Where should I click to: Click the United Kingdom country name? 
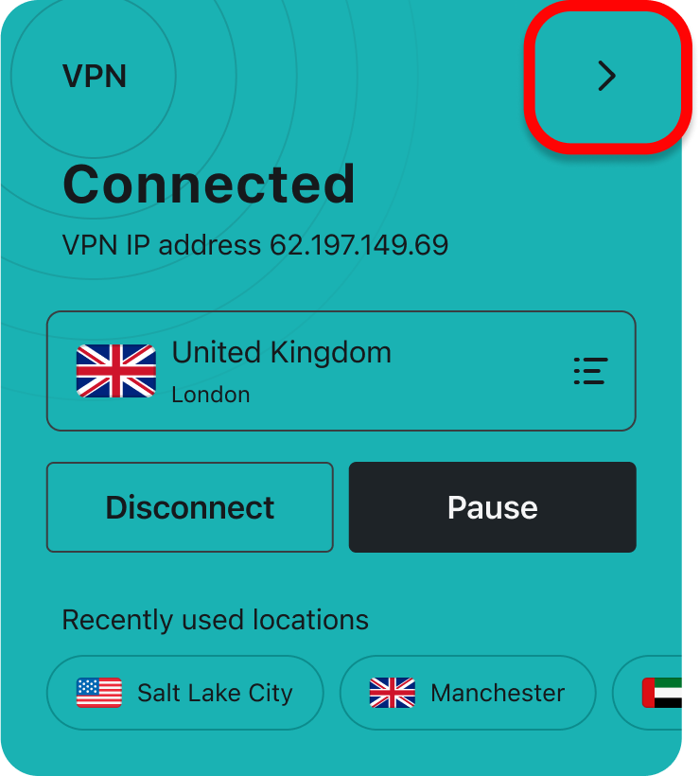282,352
